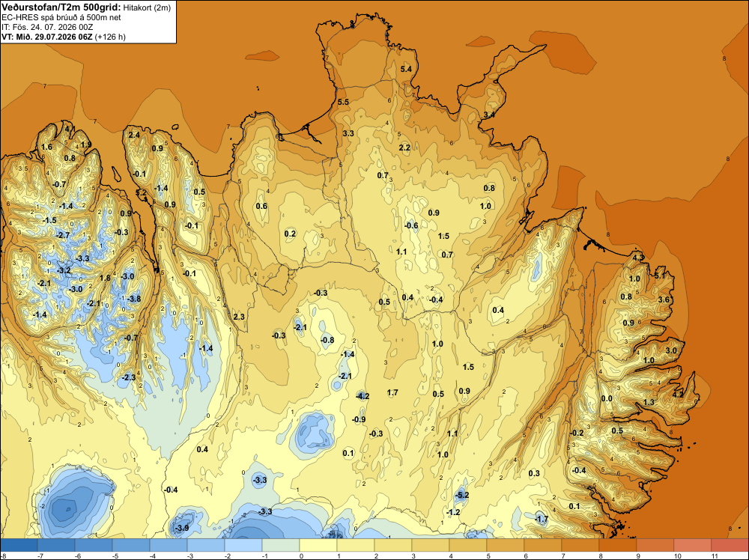Click the 0.0 temperature value
This screenshot has width=749, height=560.
(x=607, y=399)
